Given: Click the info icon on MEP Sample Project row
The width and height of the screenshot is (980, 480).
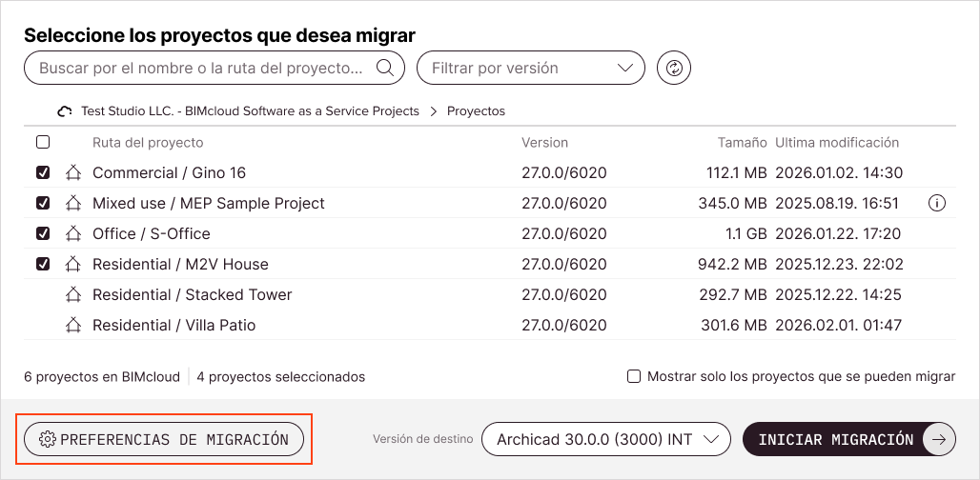Looking at the screenshot, I should click(x=937, y=203).
